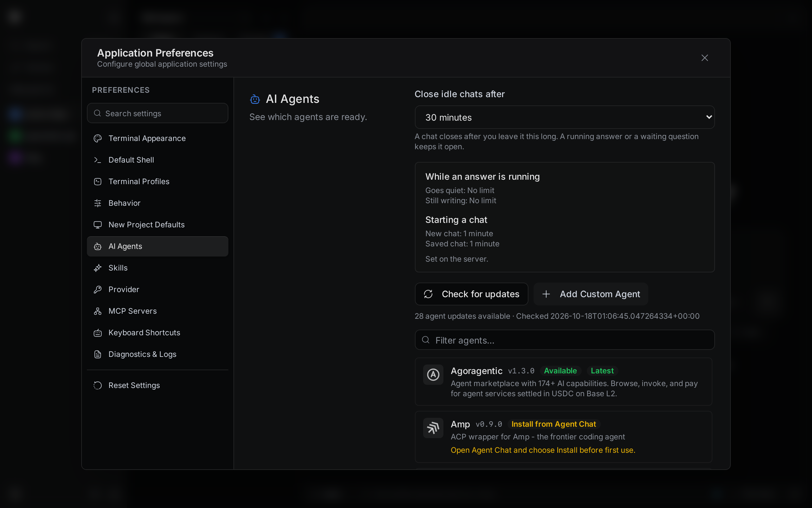Click the Terminal Appearance palette icon

coord(98,138)
